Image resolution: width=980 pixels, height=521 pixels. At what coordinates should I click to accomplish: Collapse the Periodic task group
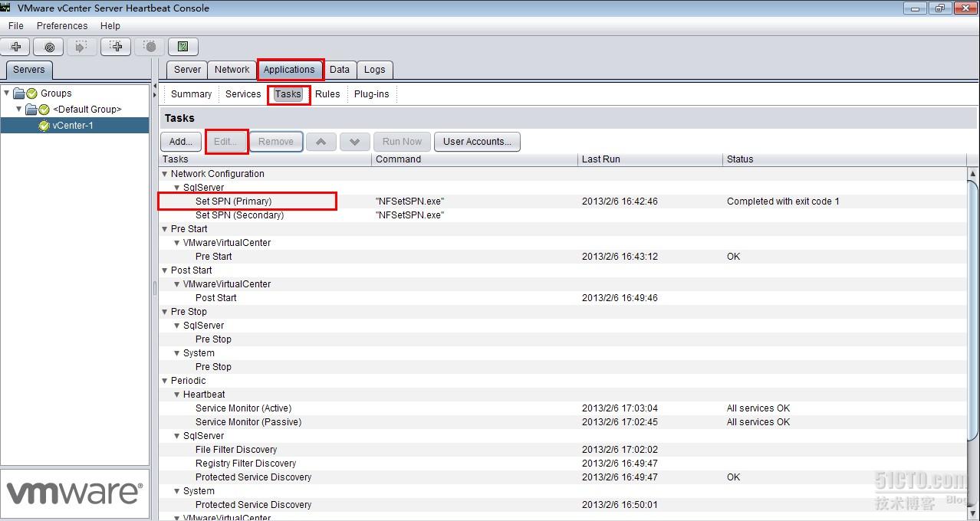[165, 381]
